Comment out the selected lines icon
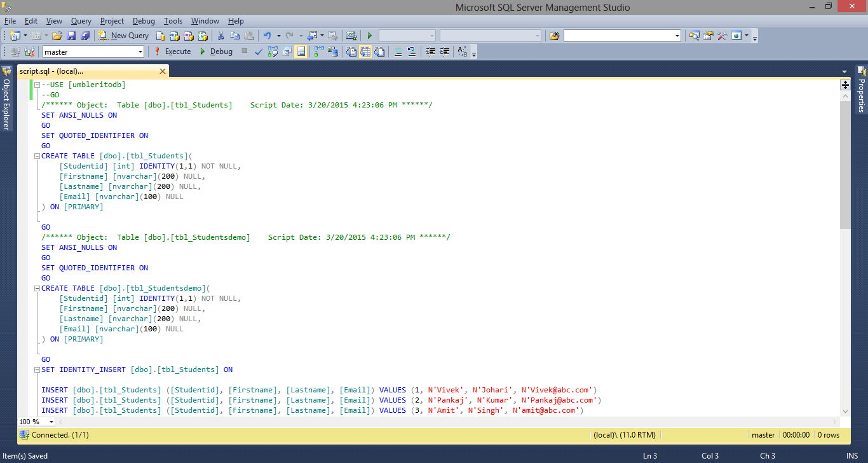 (x=398, y=52)
